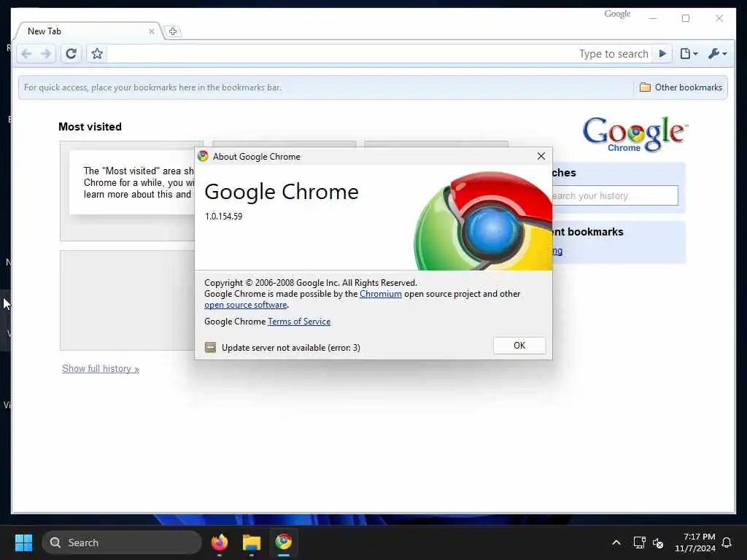Click the muted volume tray icon
This screenshot has width=747, height=560.
click(x=658, y=542)
